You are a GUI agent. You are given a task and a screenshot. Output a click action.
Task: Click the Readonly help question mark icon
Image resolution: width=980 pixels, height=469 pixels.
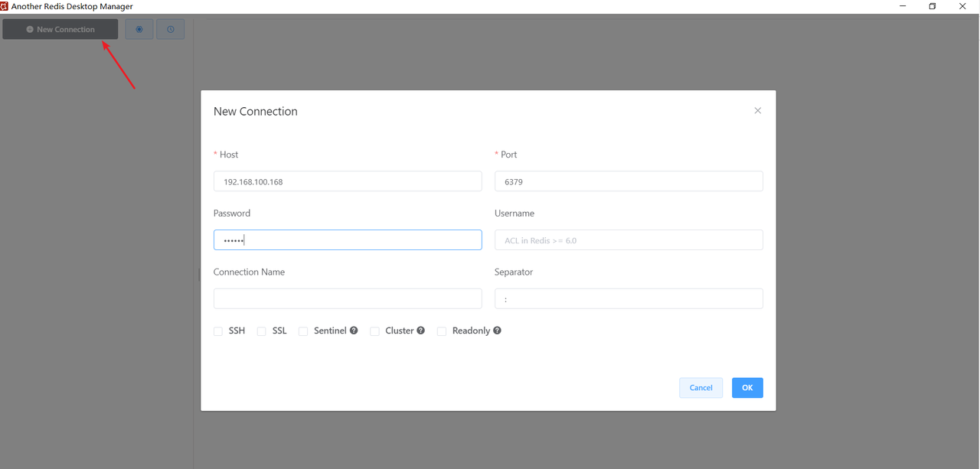coord(498,331)
